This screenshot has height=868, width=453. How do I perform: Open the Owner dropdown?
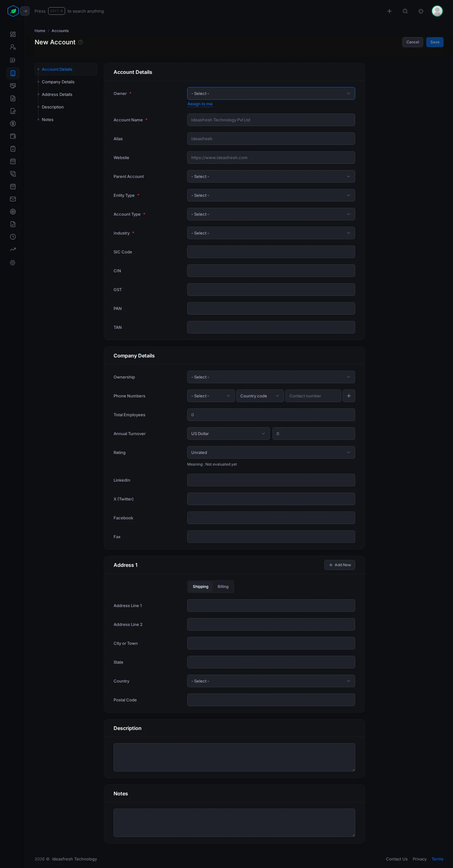pos(271,94)
